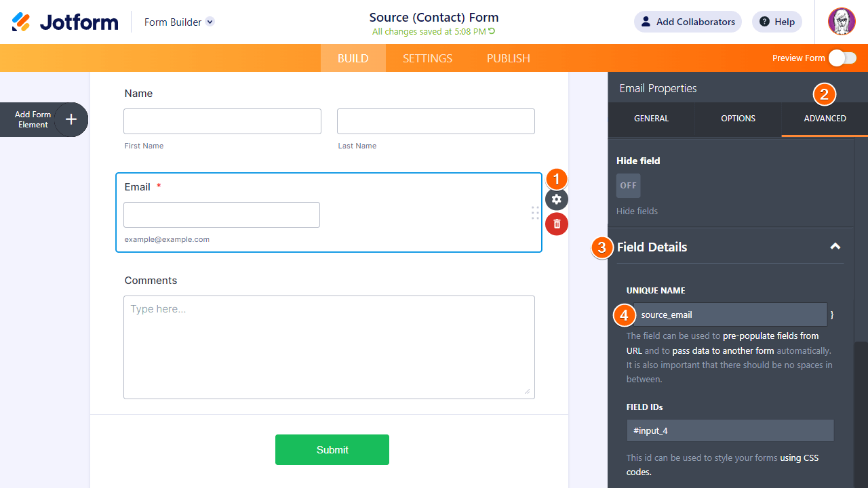Click the Help question mark button
The width and height of the screenshot is (868, 488).
click(x=777, y=22)
